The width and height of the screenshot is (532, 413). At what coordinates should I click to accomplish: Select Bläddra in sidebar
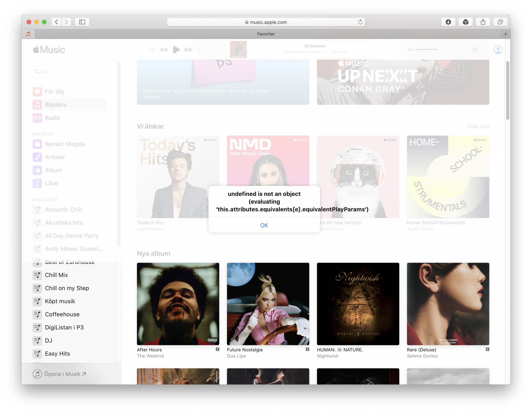[x=69, y=105]
